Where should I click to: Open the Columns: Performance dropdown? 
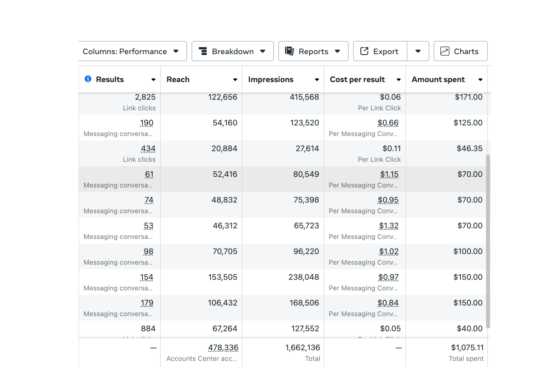(132, 51)
